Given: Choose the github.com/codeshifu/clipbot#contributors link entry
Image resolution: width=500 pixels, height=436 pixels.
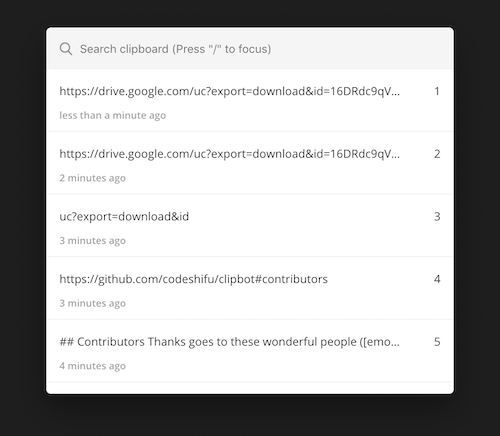Looking at the screenshot, I should 250,288.
